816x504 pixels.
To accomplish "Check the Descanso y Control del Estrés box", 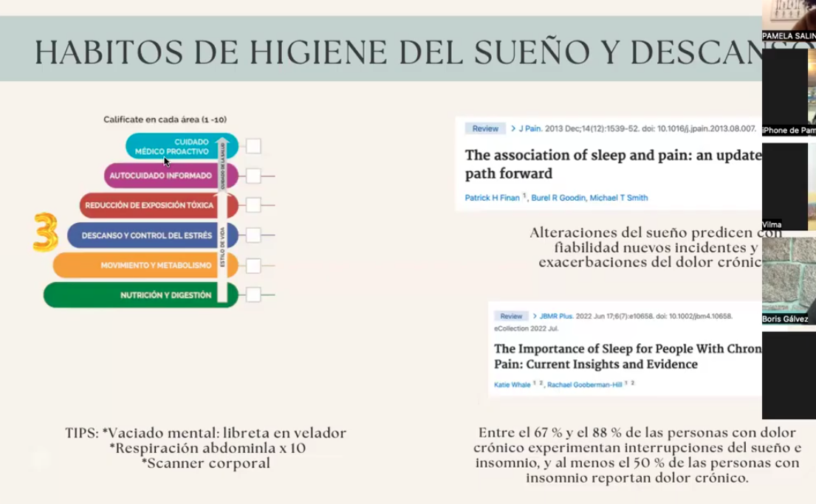I will pyautogui.click(x=253, y=235).
